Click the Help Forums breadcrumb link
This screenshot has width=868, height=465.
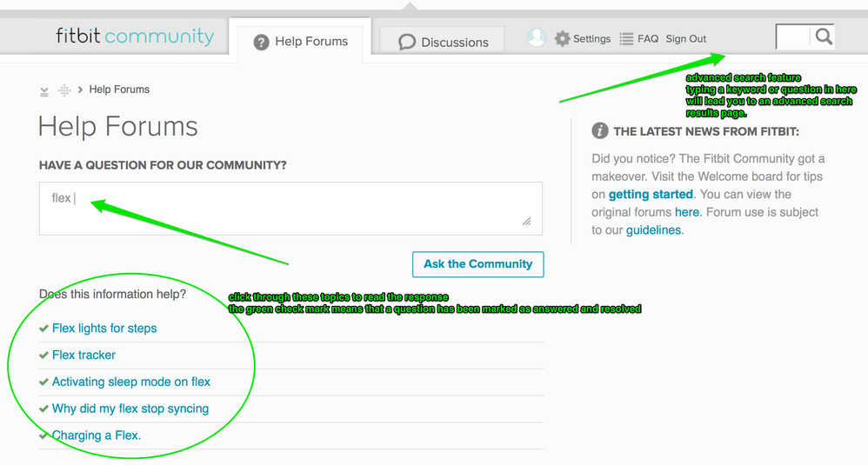click(119, 90)
